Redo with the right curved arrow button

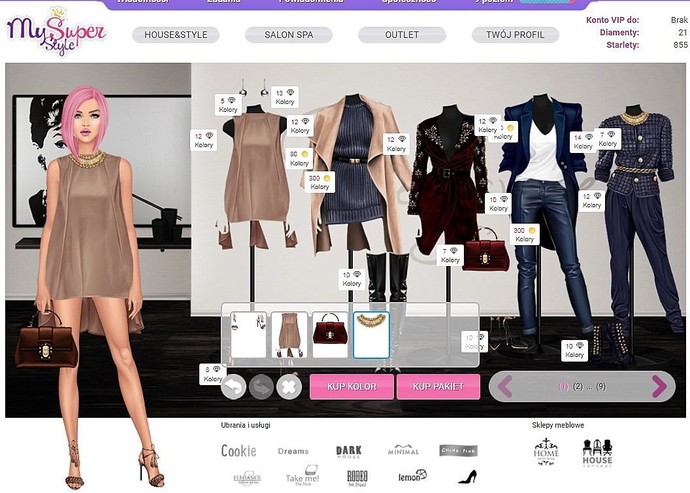(x=261, y=387)
